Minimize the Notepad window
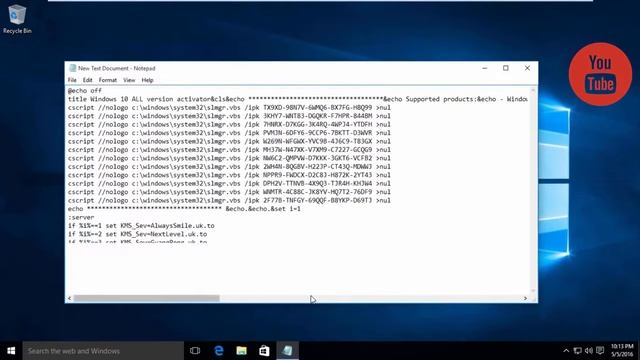Image resolution: width=640 pixels, height=360 pixels. point(484,68)
